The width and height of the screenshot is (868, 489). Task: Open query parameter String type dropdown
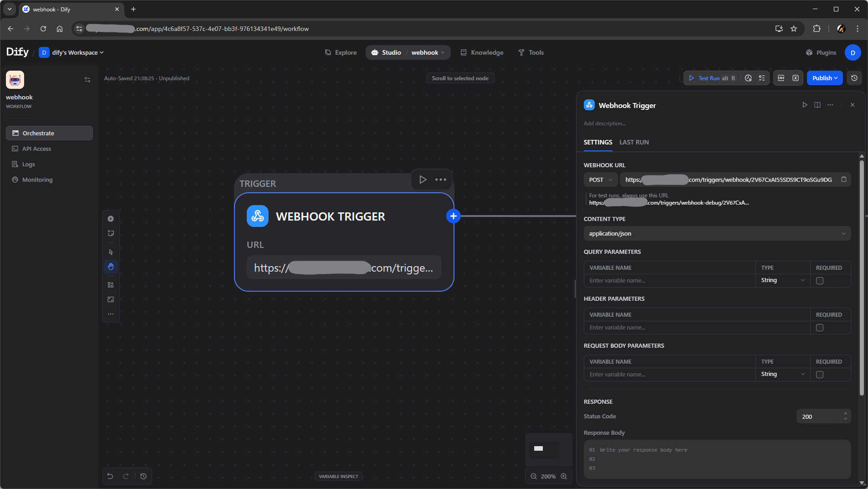782,280
